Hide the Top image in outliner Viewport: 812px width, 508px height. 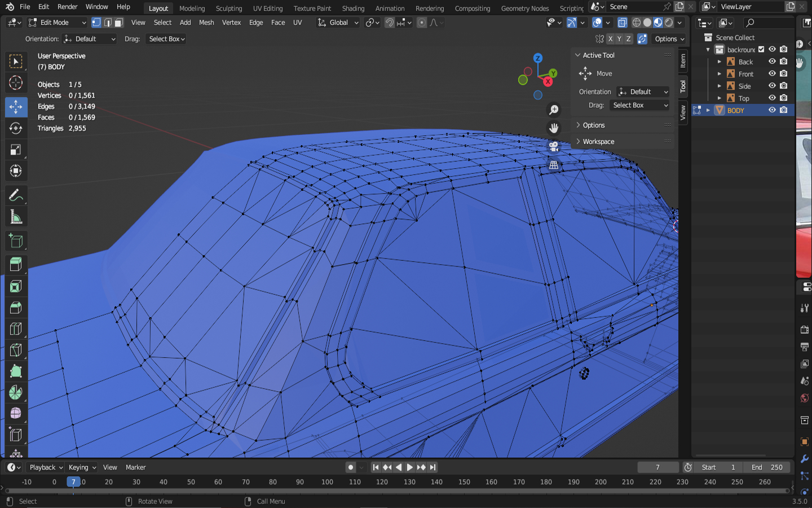coord(772,98)
